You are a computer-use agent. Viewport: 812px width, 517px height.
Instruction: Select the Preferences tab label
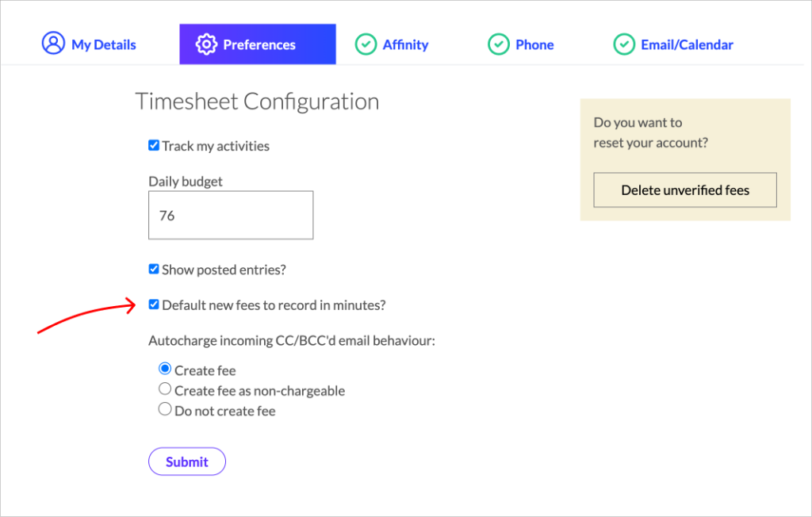(259, 45)
